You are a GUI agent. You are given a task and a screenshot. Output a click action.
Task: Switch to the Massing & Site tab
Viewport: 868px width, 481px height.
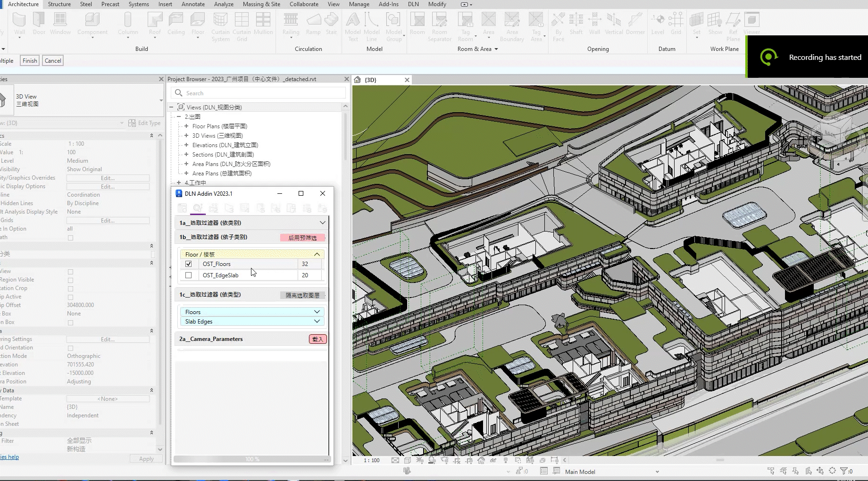261,4
